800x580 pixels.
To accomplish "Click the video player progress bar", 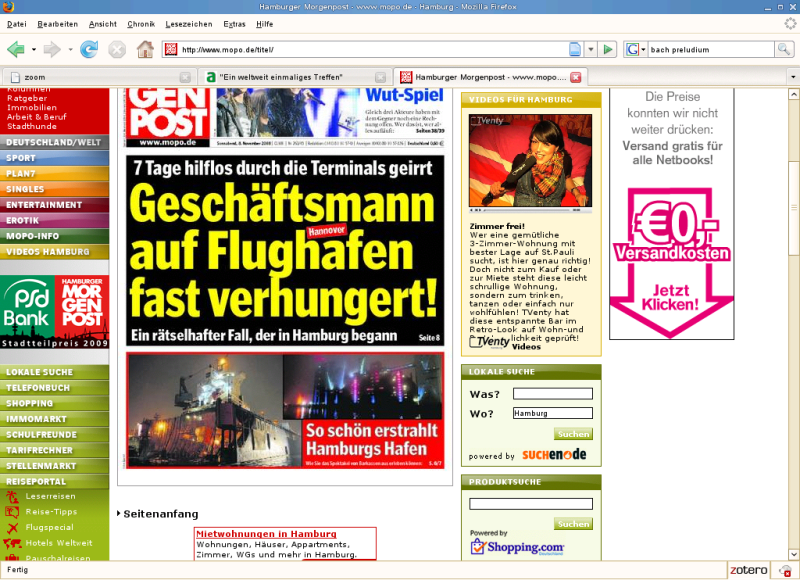I will [x=527, y=210].
